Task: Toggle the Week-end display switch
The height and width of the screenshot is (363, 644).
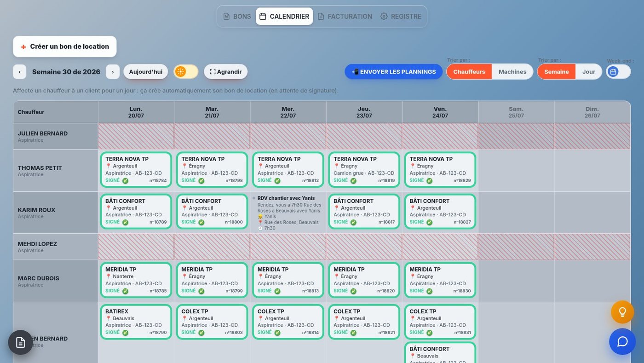Action: [618, 72]
